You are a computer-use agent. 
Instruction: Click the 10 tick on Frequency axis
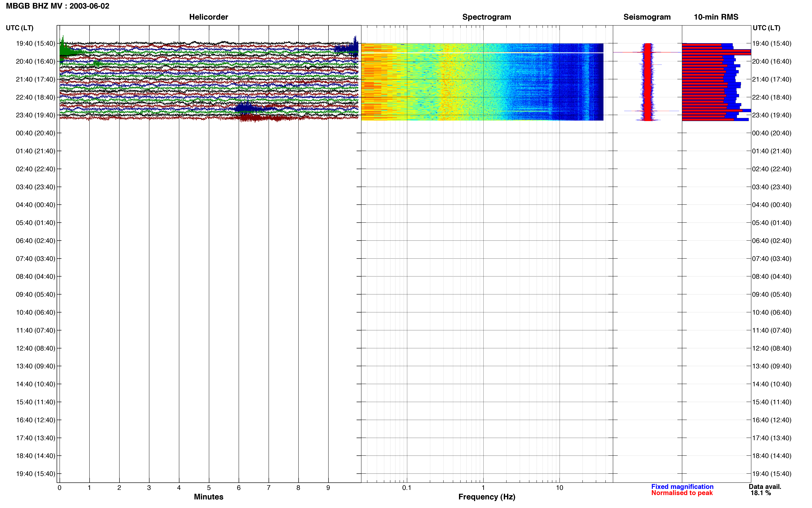(559, 488)
